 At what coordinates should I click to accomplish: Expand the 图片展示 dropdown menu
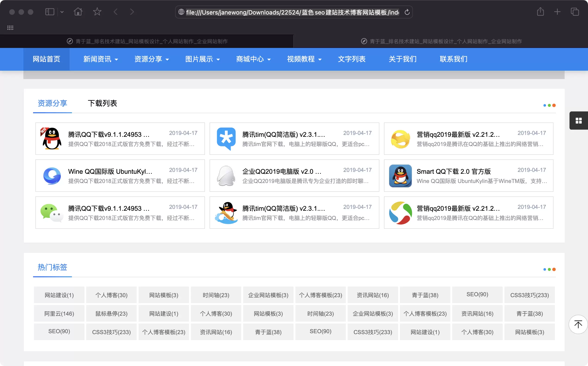point(202,59)
